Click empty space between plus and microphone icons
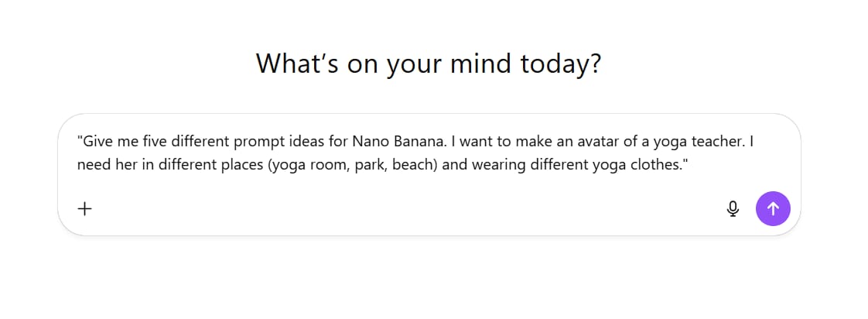This screenshot has width=868, height=319. coord(402,208)
